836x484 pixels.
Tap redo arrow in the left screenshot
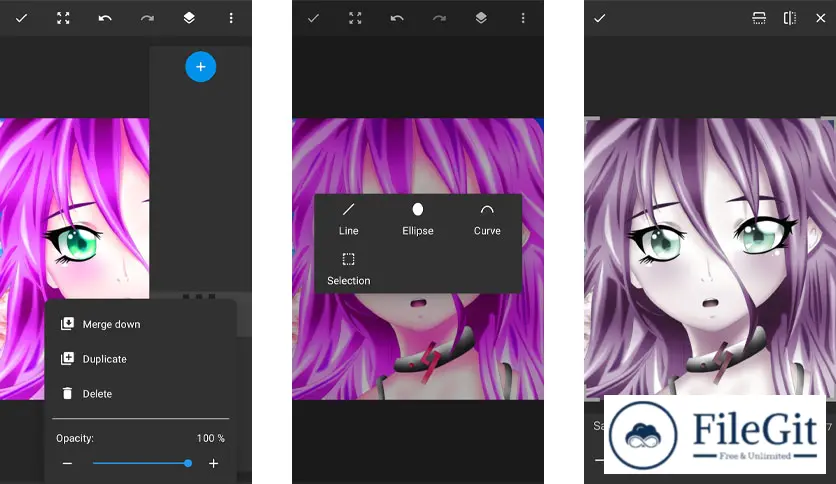tap(147, 18)
